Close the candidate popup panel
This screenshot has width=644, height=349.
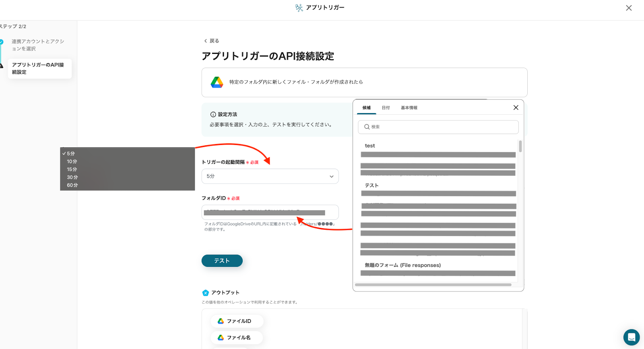click(x=516, y=107)
